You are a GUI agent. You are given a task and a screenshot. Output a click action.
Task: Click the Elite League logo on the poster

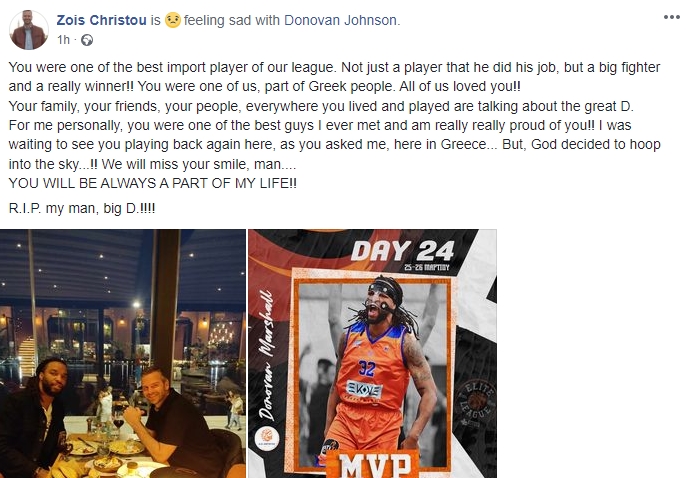click(476, 402)
